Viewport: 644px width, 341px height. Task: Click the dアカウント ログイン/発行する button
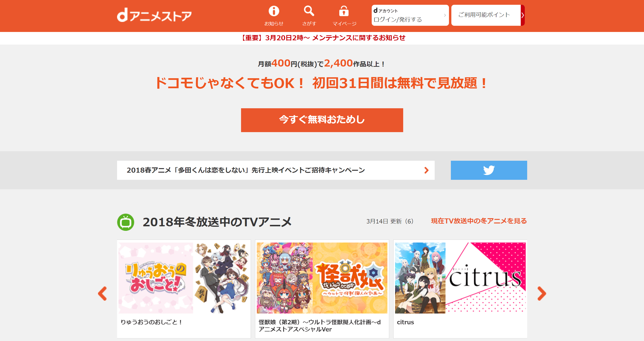(410, 15)
